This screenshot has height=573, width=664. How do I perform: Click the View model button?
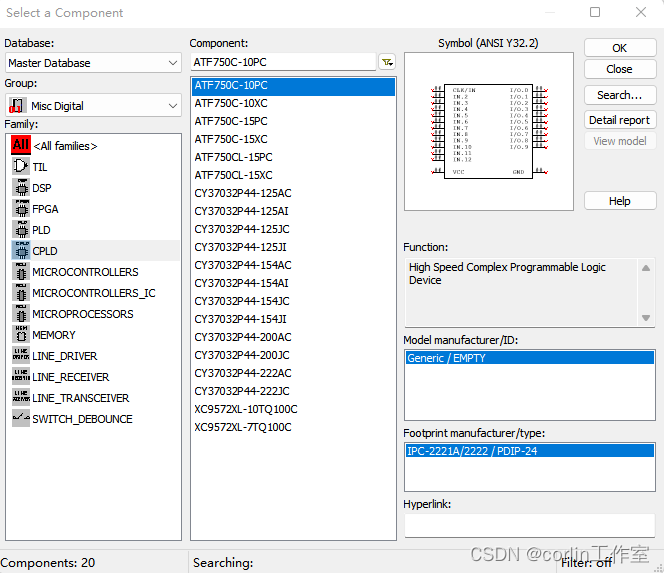[x=620, y=141]
